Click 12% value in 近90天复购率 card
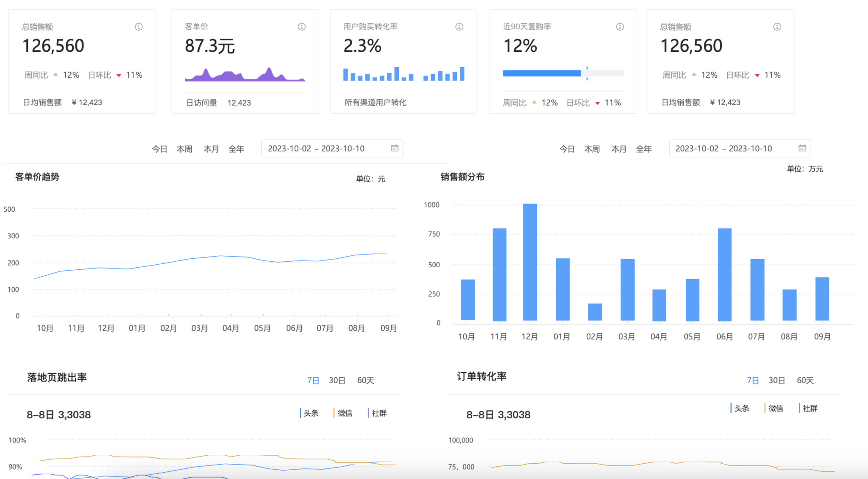 520,46
